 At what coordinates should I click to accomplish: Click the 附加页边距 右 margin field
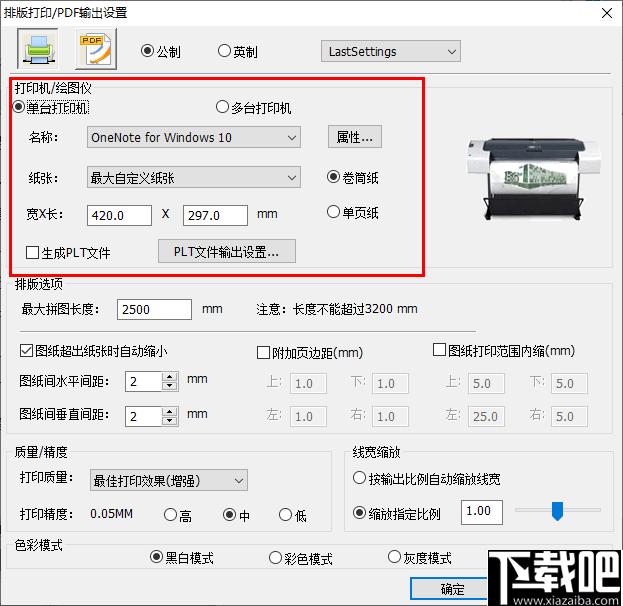tap(390, 416)
